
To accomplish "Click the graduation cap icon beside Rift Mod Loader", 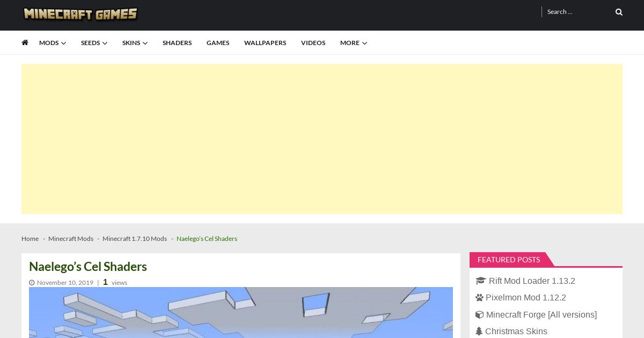I will (x=480, y=281).
